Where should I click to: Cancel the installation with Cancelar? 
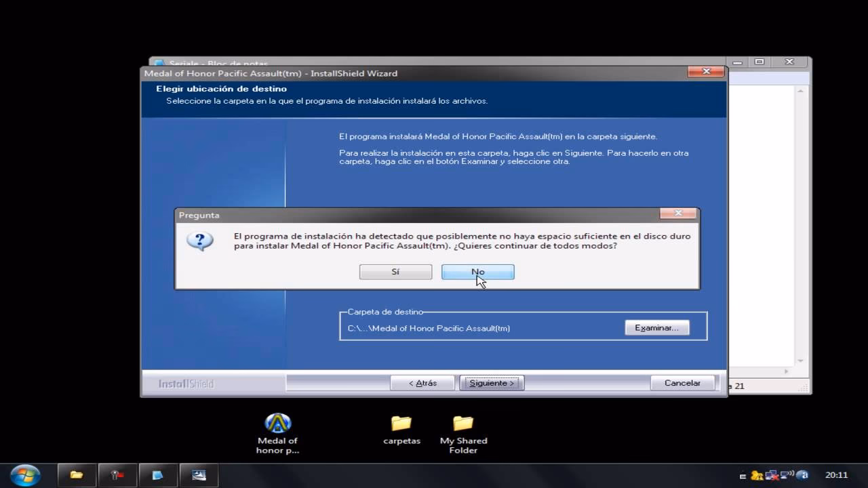tap(682, 383)
